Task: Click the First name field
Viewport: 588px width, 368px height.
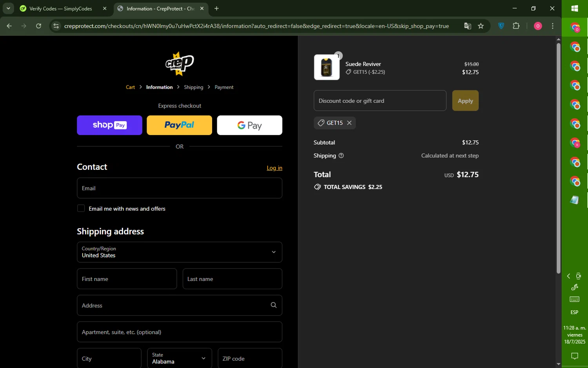Action: pyautogui.click(x=127, y=279)
